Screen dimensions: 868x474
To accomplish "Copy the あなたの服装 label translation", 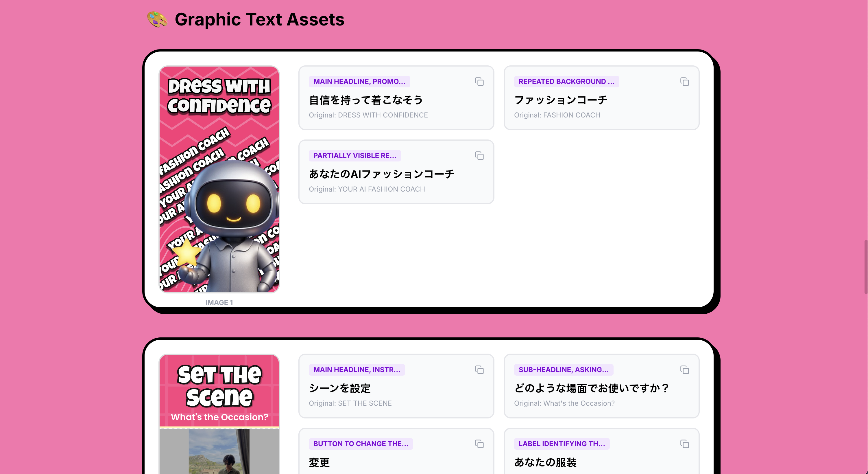I will pos(684,444).
